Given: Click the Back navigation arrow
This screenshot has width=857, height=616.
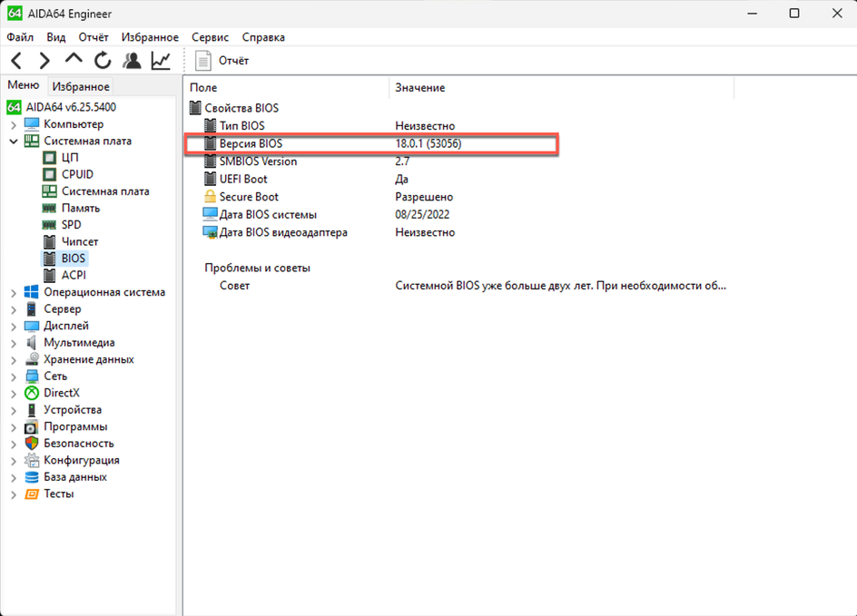Looking at the screenshot, I should tap(16, 60).
